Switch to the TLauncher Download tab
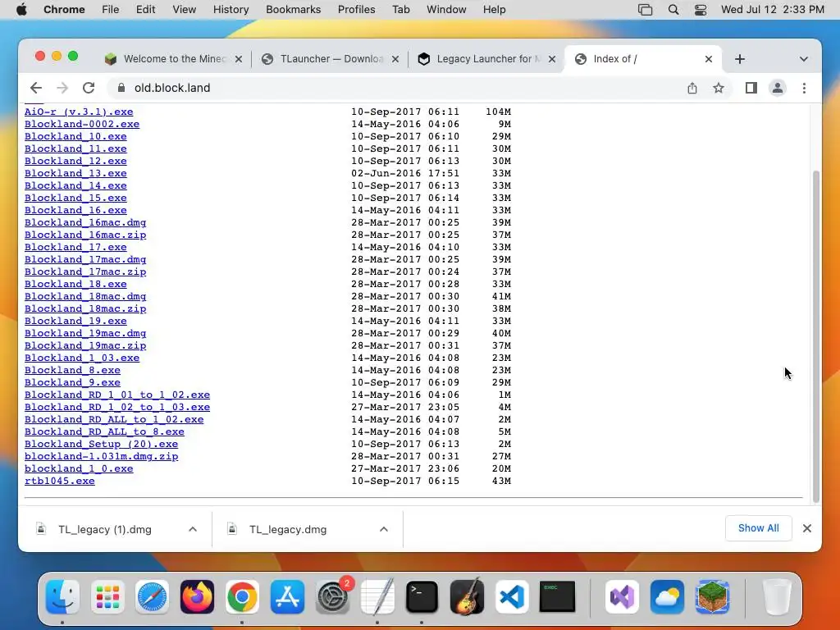 click(331, 59)
